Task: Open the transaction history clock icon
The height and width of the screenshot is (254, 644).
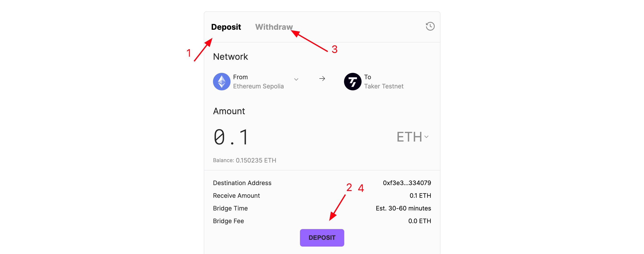Action: point(430,26)
